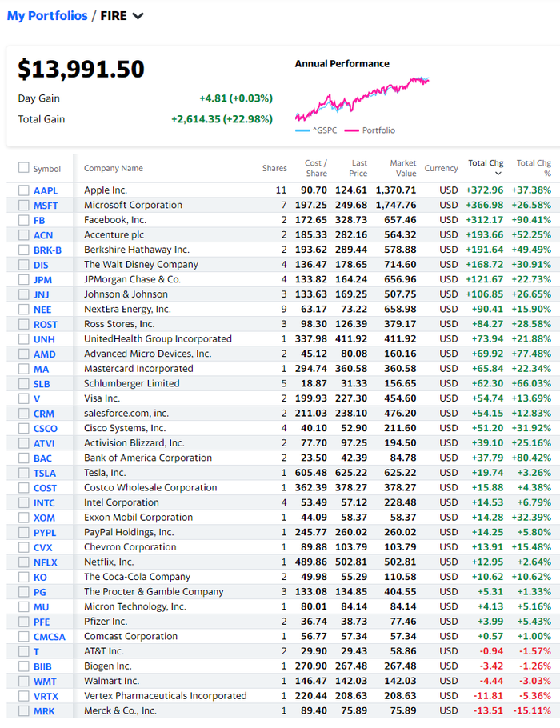Image resolution: width=560 pixels, height=728 pixels.
Task: Open the BRK-B symbol link
Action: pyautogui.click(x=47, y=250)
